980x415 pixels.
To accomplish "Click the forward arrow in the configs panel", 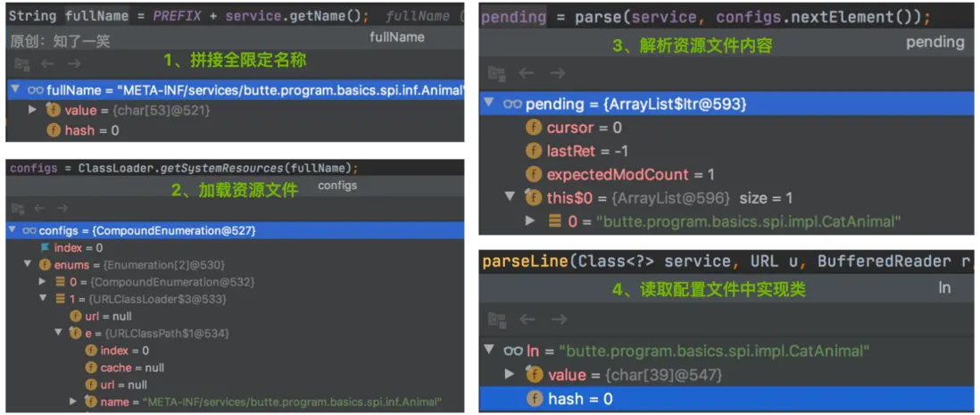I will click(x=62, y=208).
